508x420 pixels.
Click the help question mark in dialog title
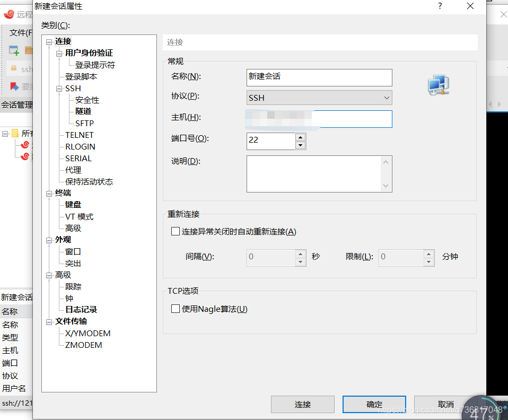440,6
